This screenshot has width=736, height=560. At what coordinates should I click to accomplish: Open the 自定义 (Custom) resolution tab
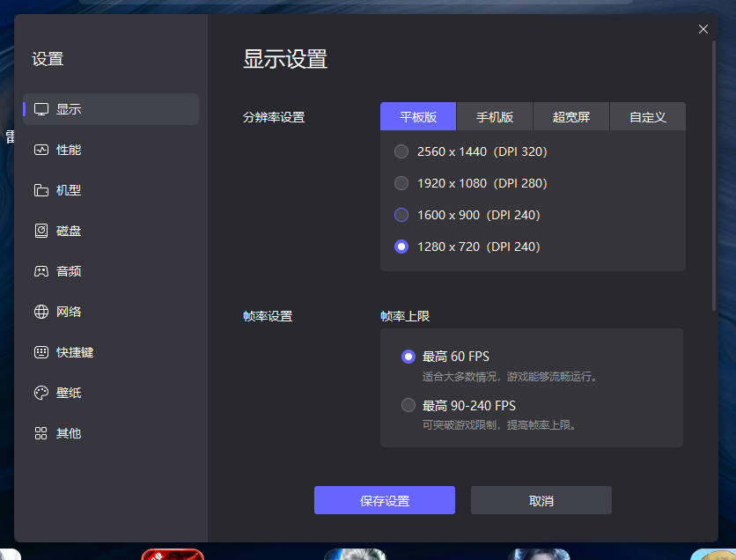coord(647,115)
